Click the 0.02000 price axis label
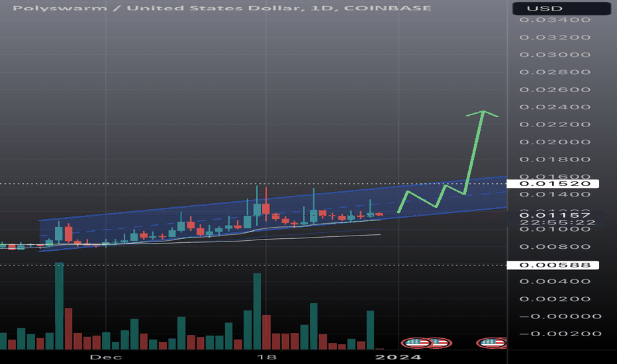This screenshot has width=617, height=364. click(555, 142)
